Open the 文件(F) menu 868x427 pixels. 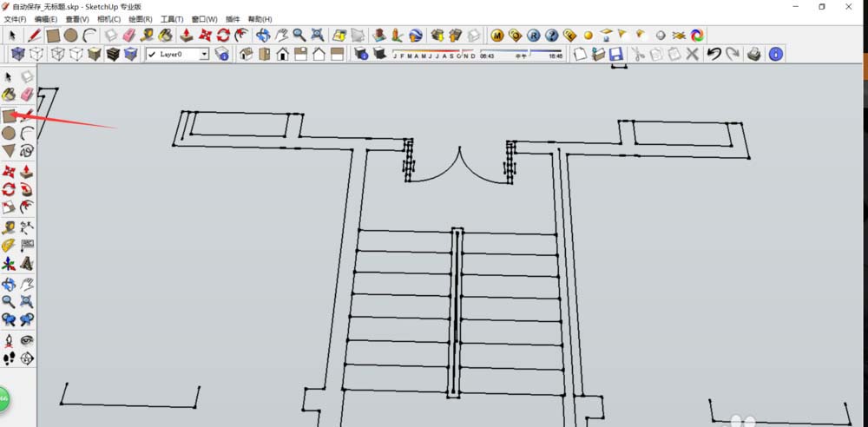[15, 19]
